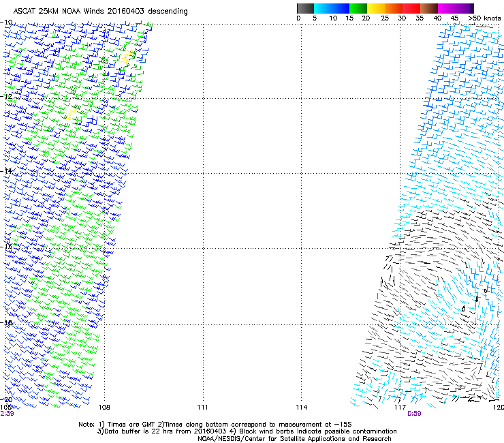This screenshot has height=443, width=504.
Task: Click the longitude label 114
Action: pos(302,408)
